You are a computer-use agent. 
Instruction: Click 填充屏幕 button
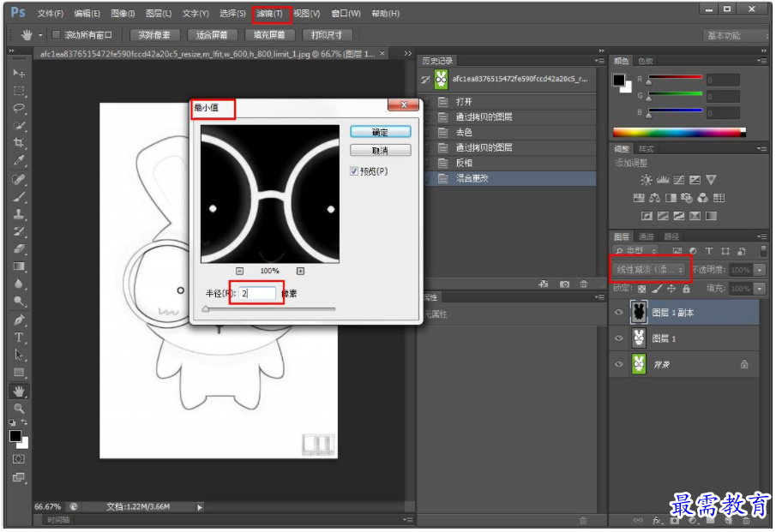pos(269,35)
